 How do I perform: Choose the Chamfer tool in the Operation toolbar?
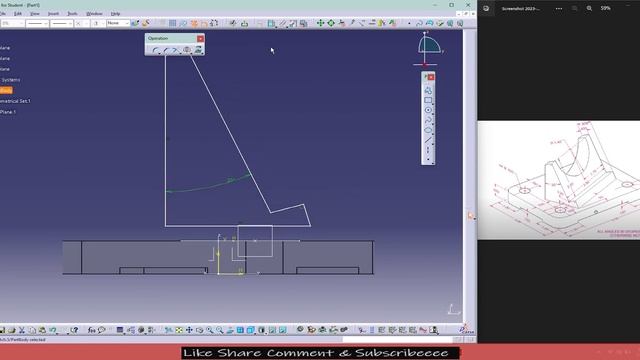coord(166,50)
